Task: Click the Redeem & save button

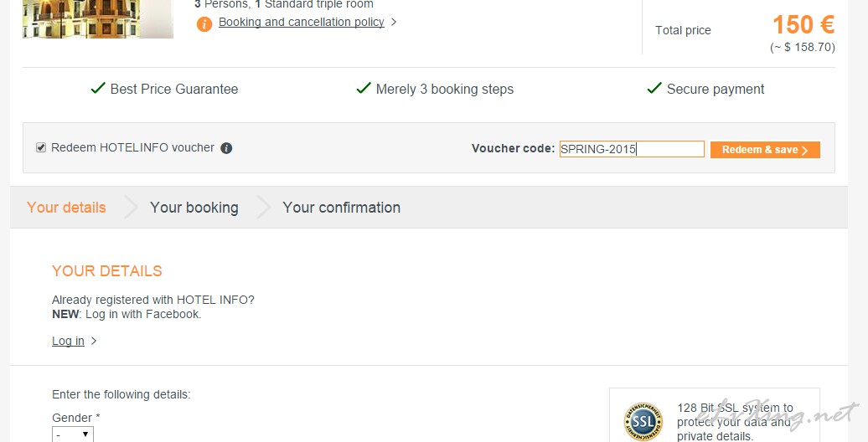Action: click(765, 150)
